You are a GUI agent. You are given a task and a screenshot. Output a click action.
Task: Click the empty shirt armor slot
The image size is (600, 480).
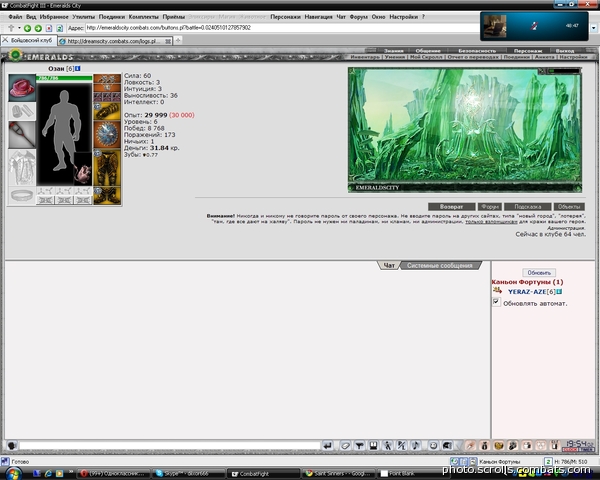(x=22, y=168)
